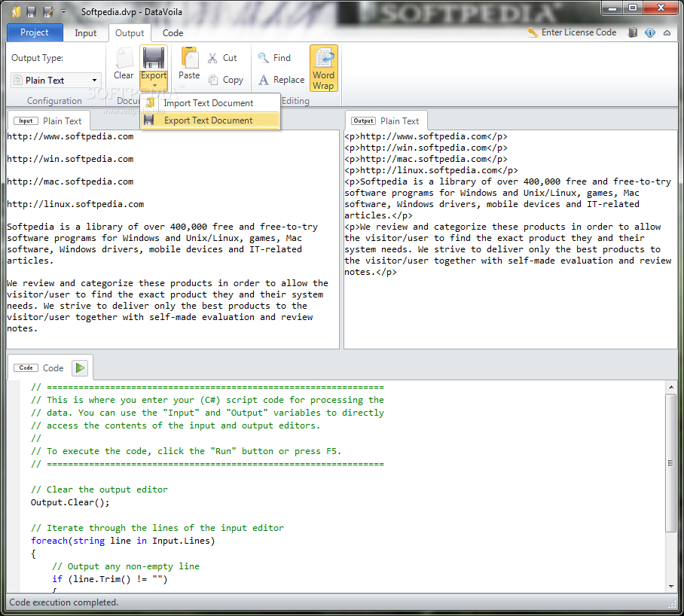Click the '// Clear the output editor' comment line
The width and height of the screenshot is (684, 616).
click(99, 489)
